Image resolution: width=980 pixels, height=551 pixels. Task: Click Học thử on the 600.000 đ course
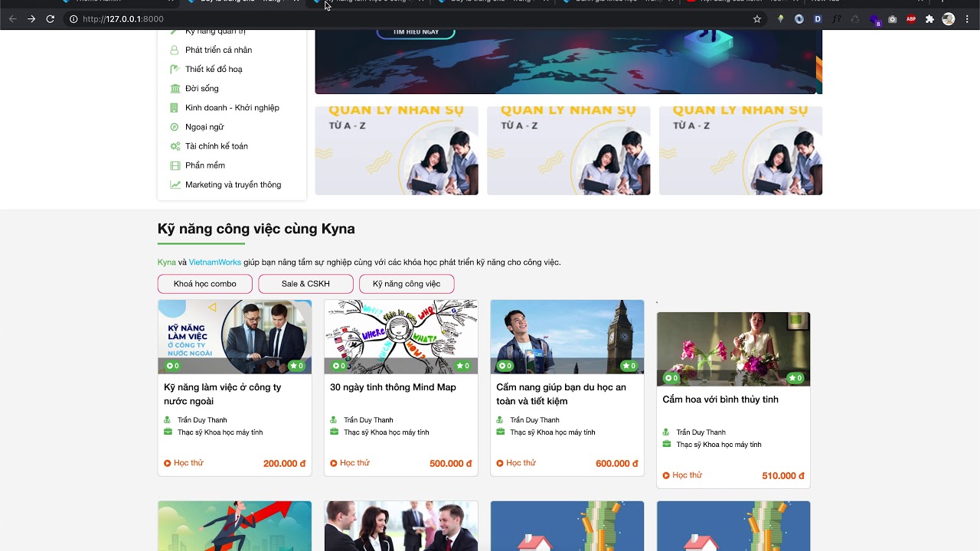[516, 463]
